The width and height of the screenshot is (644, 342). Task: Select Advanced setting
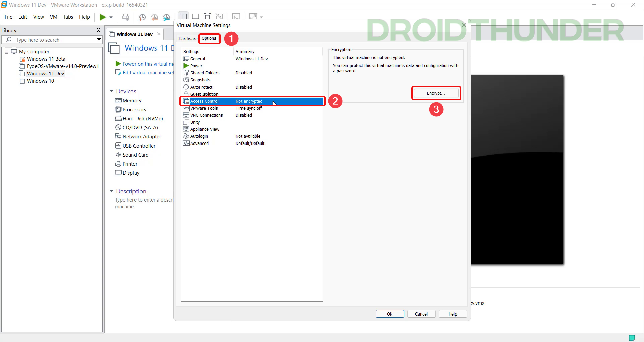point(199,144)
